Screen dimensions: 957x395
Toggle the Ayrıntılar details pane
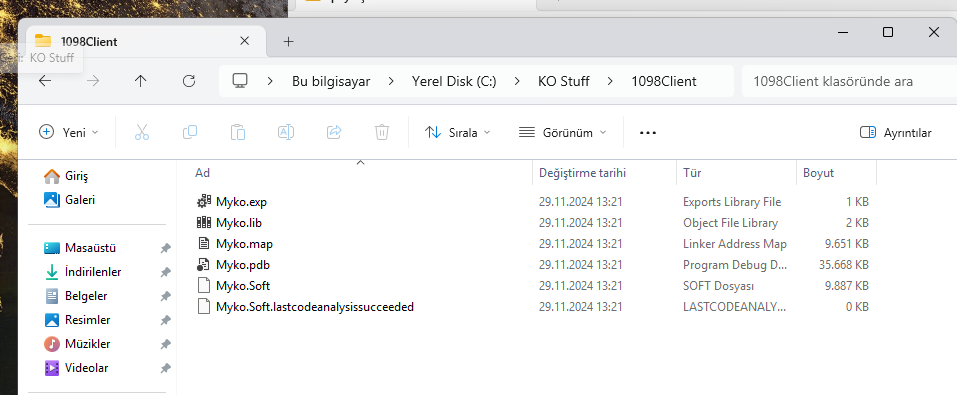point(895,132)
